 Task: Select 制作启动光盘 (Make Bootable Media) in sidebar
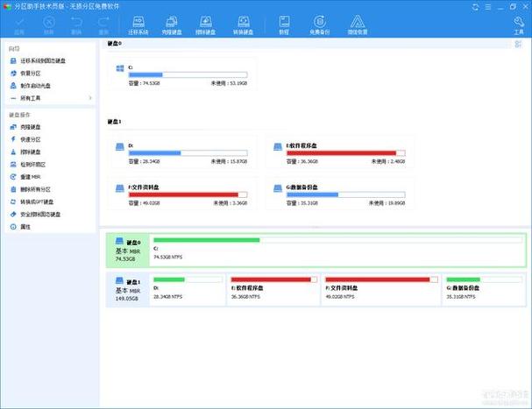point(30,86)
